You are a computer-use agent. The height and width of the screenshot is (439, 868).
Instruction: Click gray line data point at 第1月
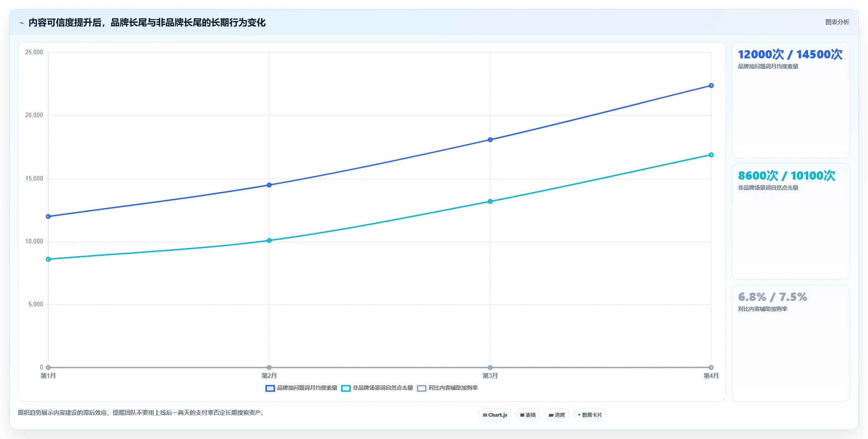pos(48,367)
